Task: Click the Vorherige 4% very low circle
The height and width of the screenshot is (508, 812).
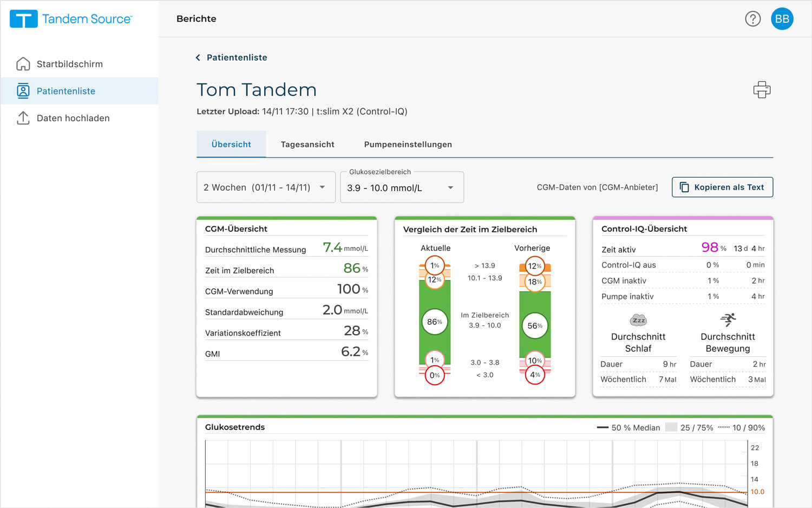Action: (535, 375)
